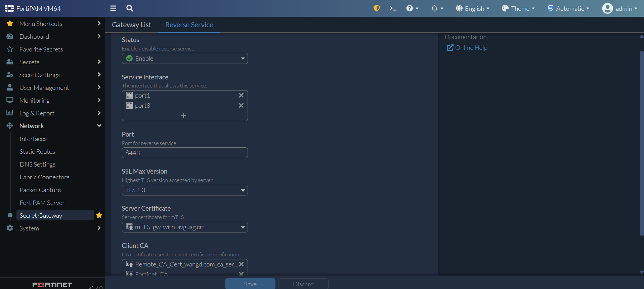Expand the User Management menu
The image size is (644, 289).
pyautogui.click(x=53, y=87)
